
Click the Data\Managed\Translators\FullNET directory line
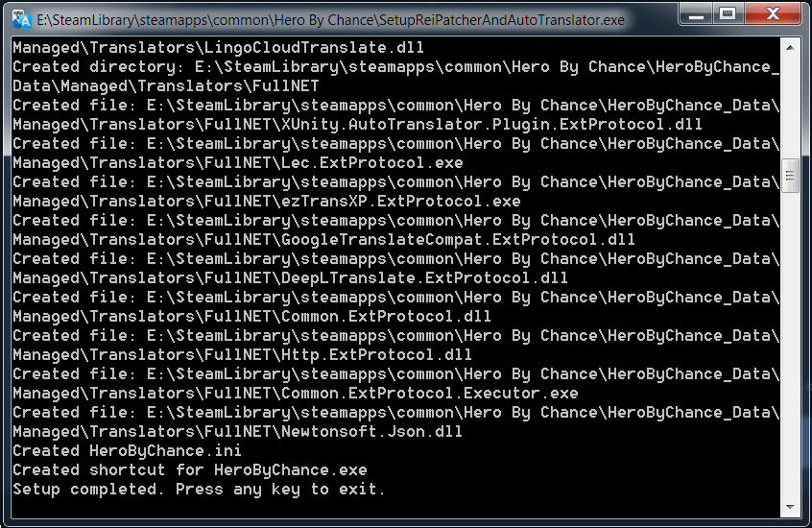[x=166, y=86]
